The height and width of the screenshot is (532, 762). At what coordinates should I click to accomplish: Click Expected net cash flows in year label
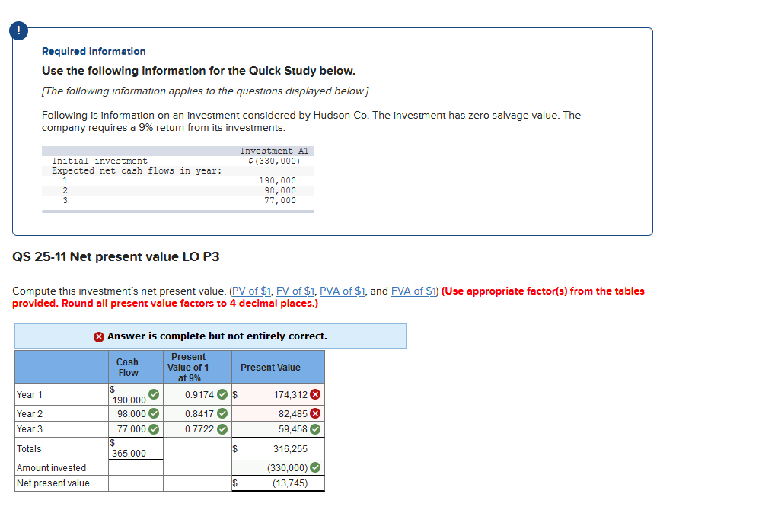pos(136,170)
